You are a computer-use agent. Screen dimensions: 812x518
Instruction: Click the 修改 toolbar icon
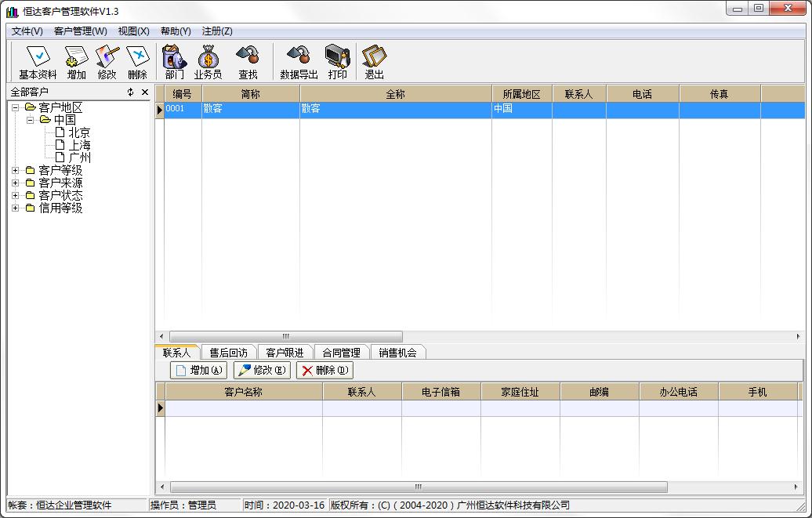107,62
